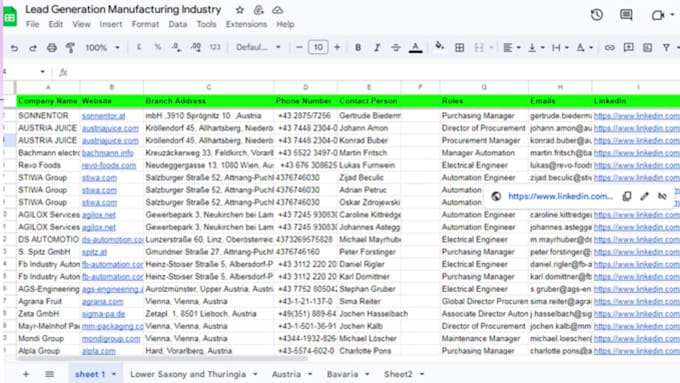Copy link in the LinkedIn link popup
The image size is (680, 383).
click(627, 196)
